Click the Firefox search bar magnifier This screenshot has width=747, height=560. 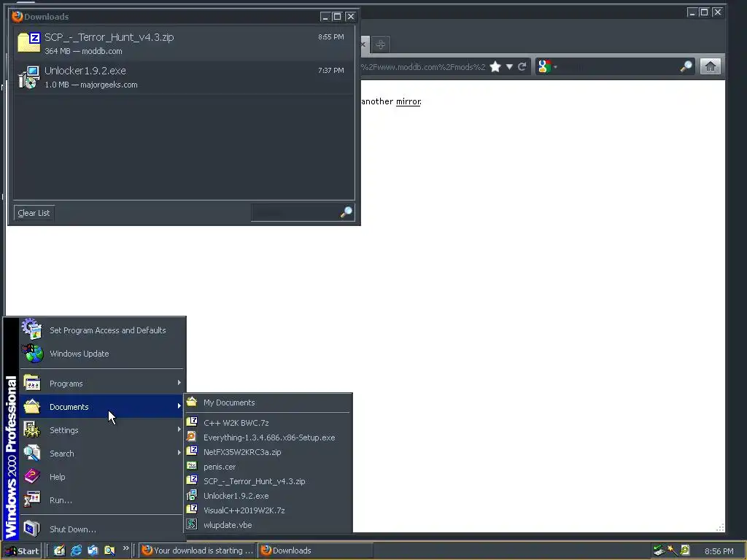(x=686, y=66)
